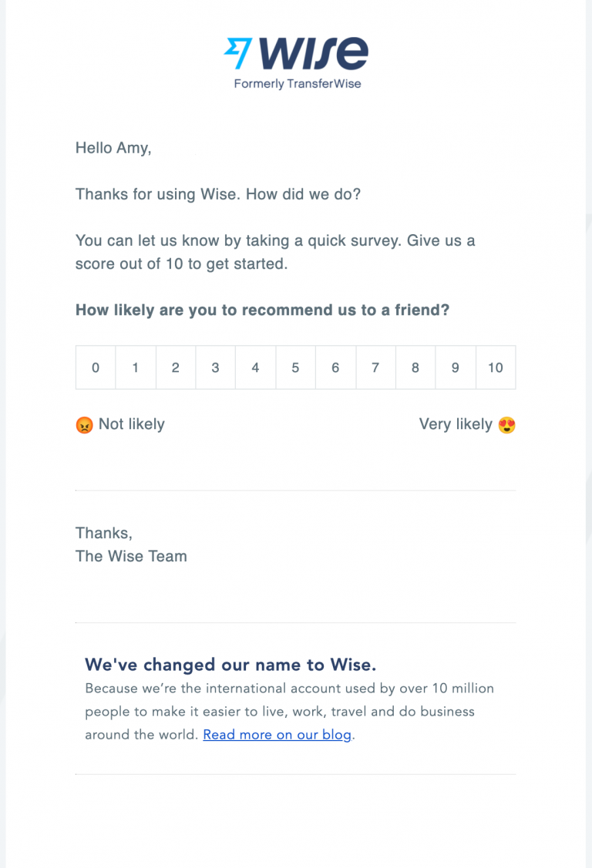Screen dimensions: 592x868
Task: Click the 'Very likely' label
Action: (456, 424)
